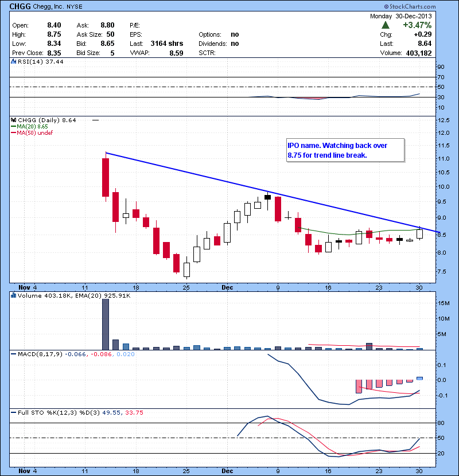This screenshot has height=476, width=459.
Task: Click the tall first-day volume bar
Action: (x=106, y=324)
